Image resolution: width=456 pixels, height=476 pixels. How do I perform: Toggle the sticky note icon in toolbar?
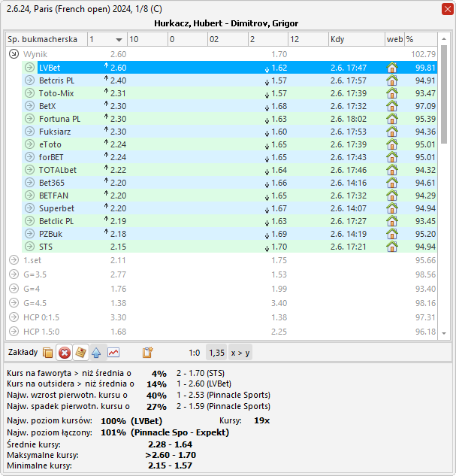80,352
